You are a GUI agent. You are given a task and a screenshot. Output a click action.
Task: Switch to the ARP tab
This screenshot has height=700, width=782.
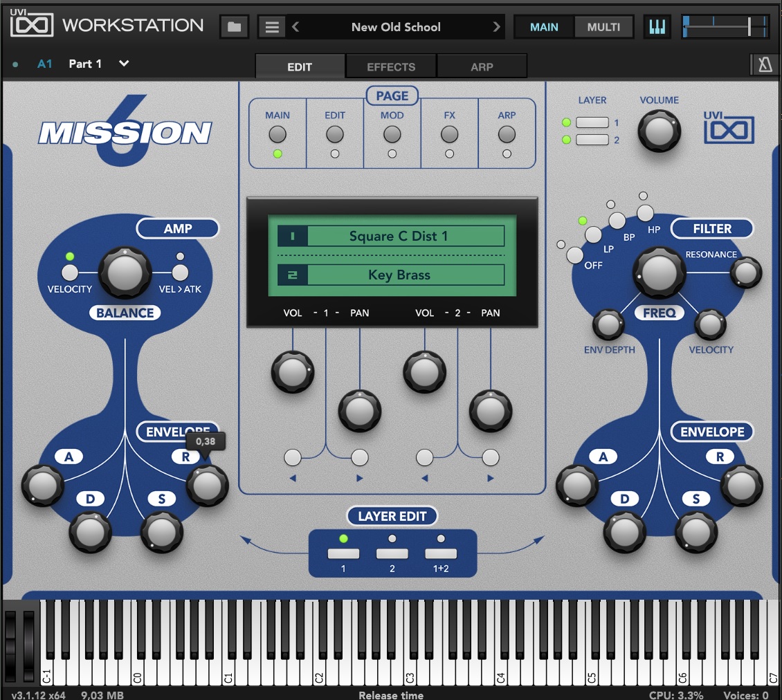(482, 67)
